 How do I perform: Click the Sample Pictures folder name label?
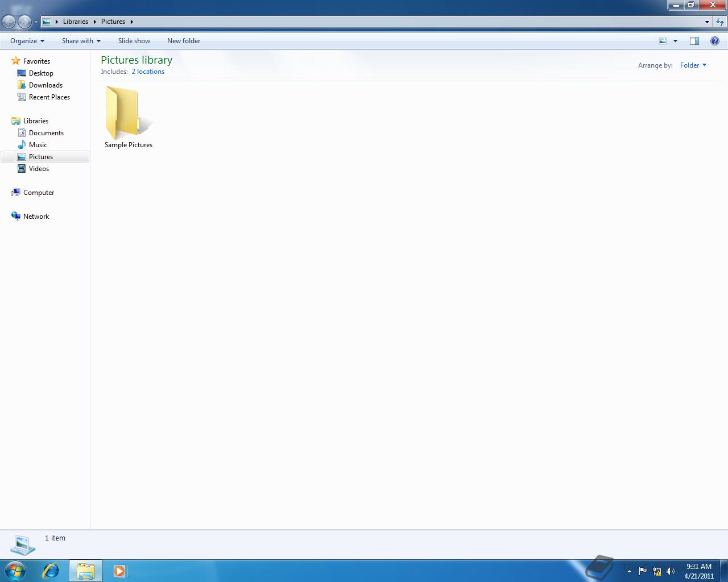click(x=129, y=145)
